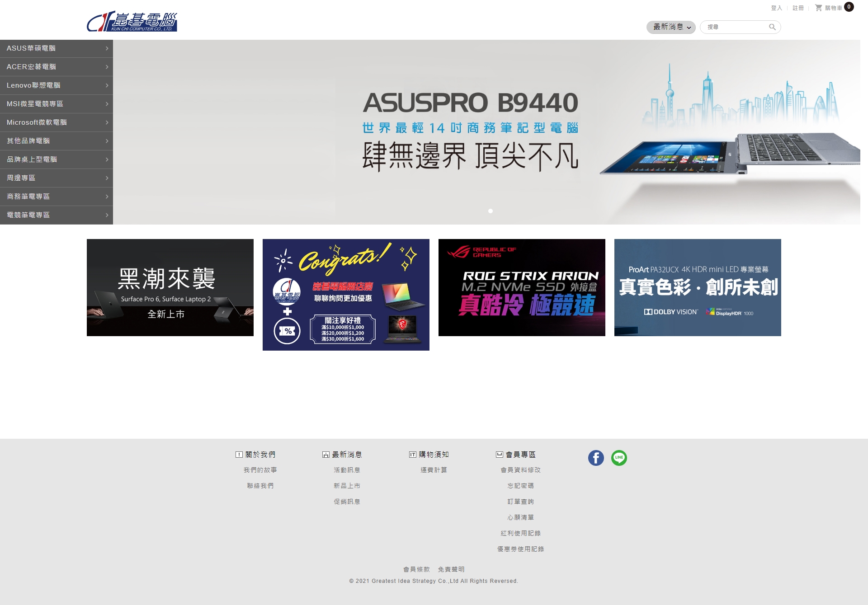Expand the 其他品牌電腦 category arrow
The width and height of the screenshot is (868, 605).
click(107, 141)
